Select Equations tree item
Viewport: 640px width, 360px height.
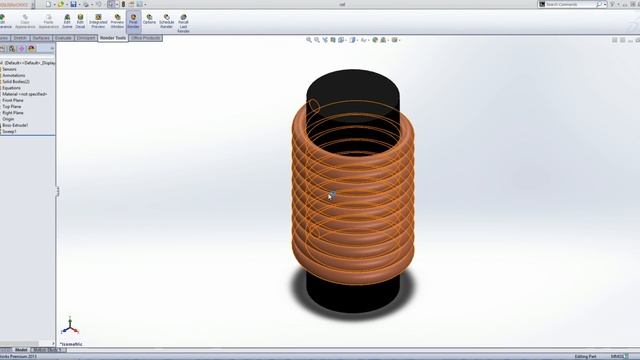11,88
